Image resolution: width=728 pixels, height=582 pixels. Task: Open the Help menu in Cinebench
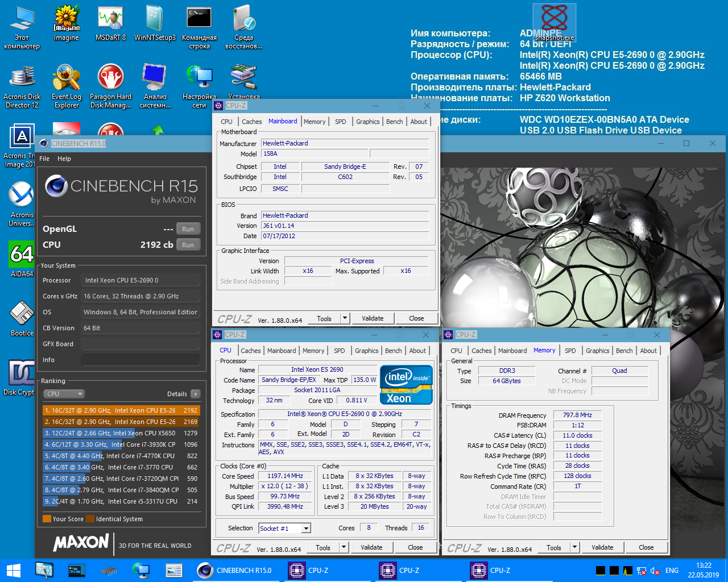click(64, 159)
